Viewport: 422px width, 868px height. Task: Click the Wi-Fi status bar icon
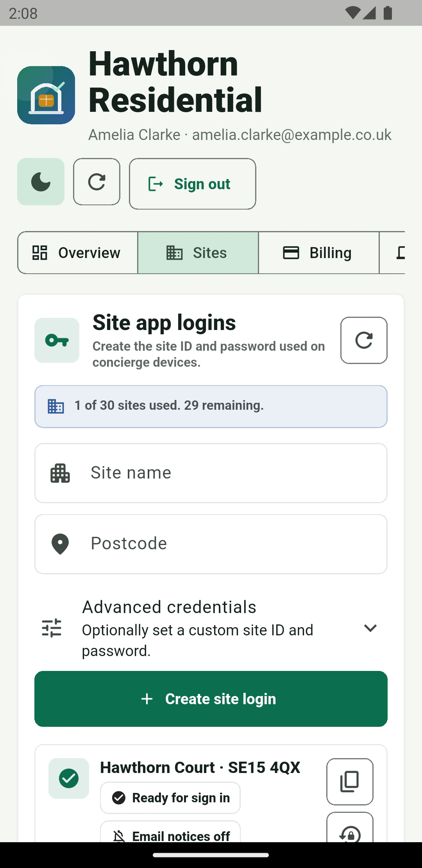[353, 13]
